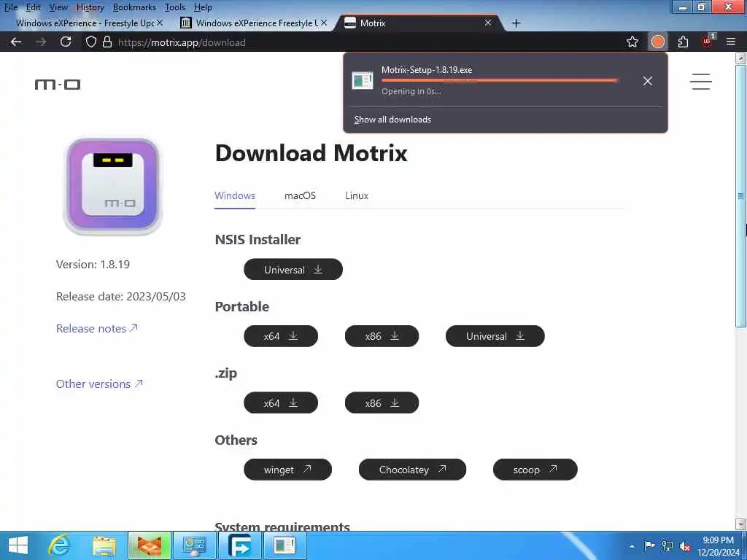Click the Motrix m-o logo in header
This screenshot has height=560, width=747.
click(58, 85)
